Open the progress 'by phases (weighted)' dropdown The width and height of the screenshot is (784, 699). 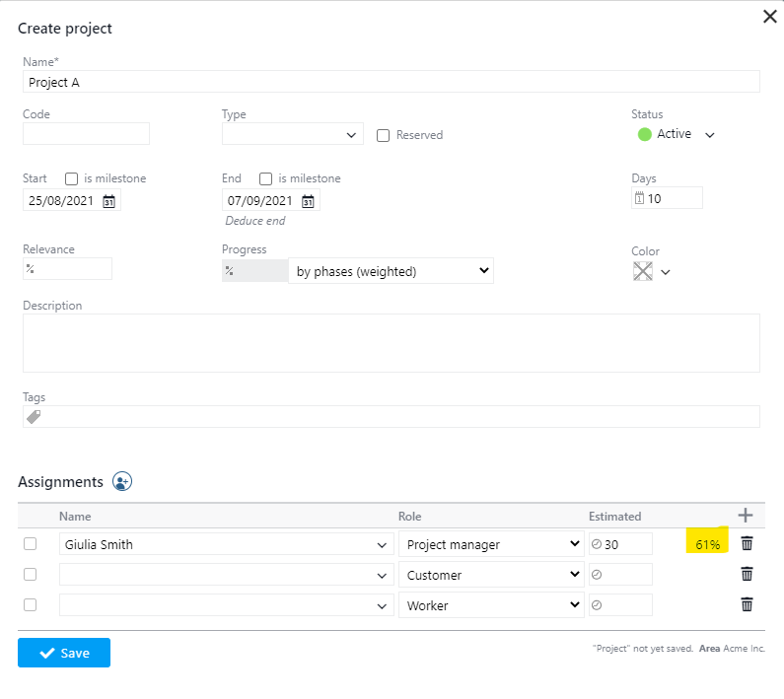point(391,271)
